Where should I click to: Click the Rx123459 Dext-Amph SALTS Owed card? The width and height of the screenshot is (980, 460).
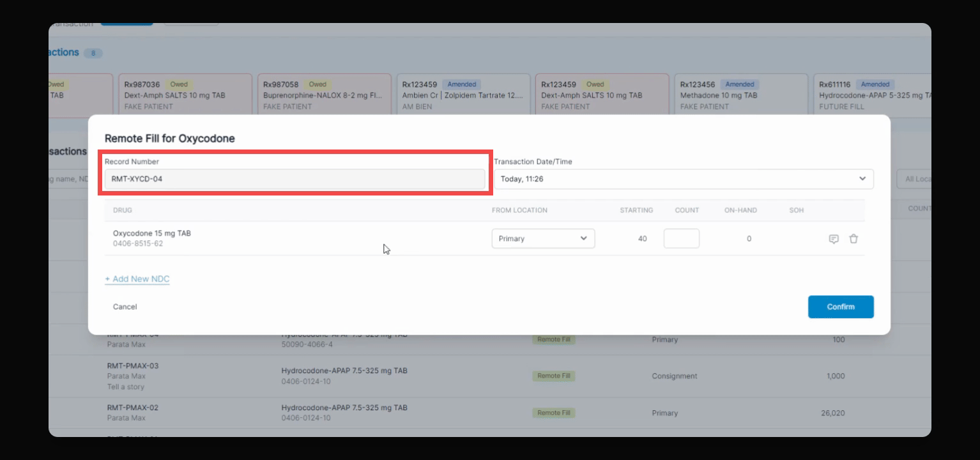click(602, 95)
